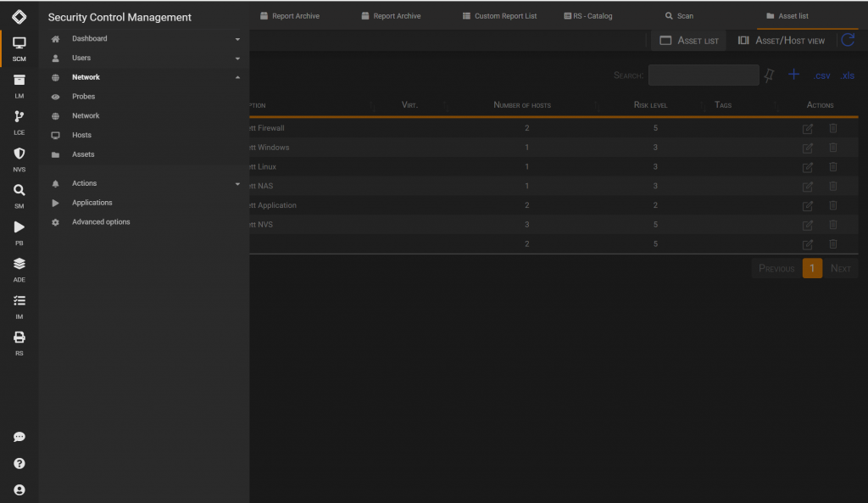This screenshot has height=503, width=868.
Task: Edit the Linux asset row
Action: [x=808, y=167]
